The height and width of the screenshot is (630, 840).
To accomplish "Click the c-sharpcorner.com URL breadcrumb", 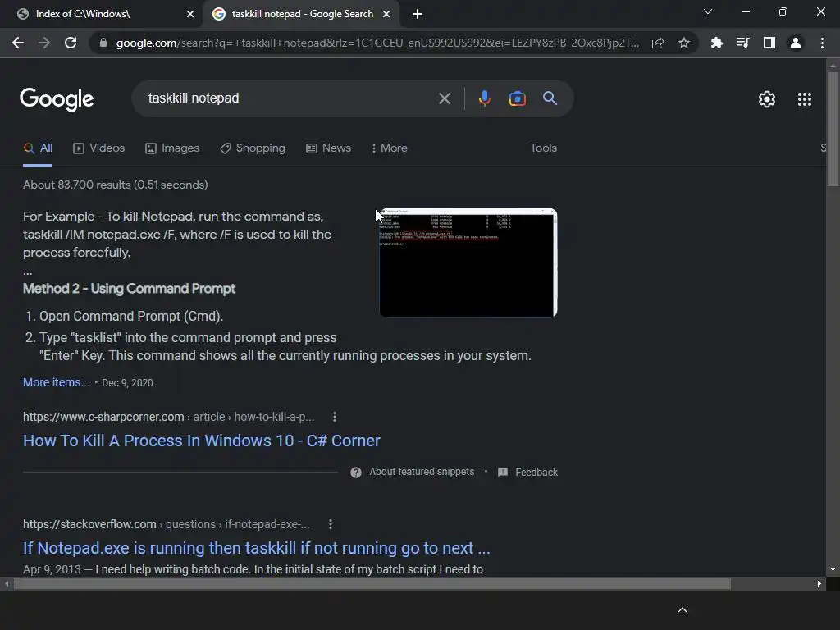I will point(169,417).
